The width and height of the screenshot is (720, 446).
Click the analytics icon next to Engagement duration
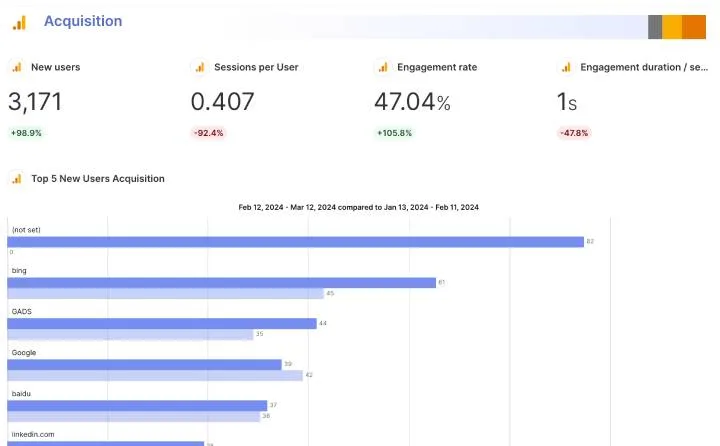coord(566,68)
